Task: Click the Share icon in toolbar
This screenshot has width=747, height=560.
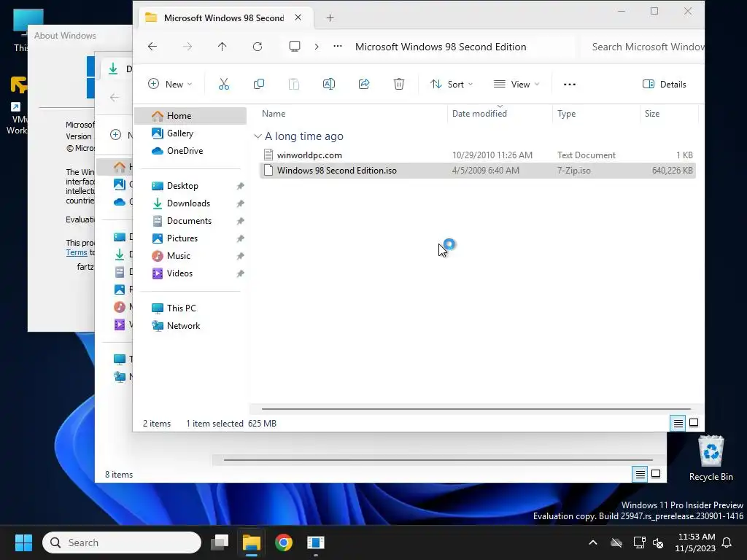Action: click(364, 85)
